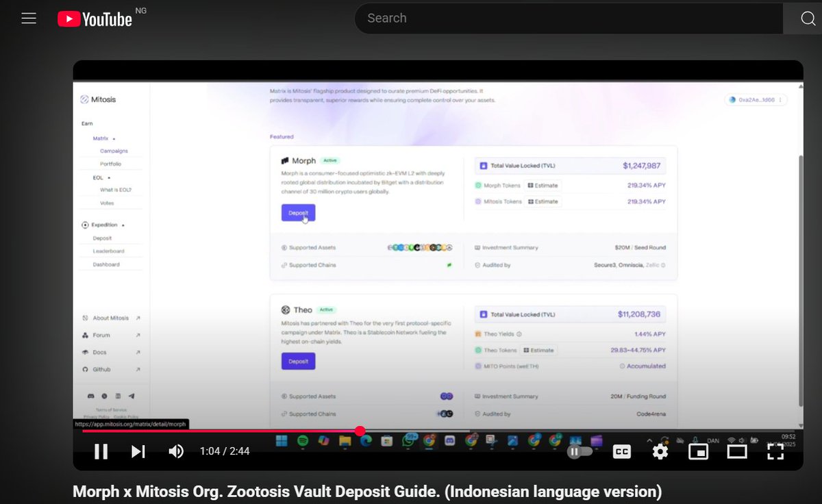Image resolution: width=822 pixels, height=504 pixels.
Task: Click the Telegram icon in Mitosis footer
Action: pos(132,396)
